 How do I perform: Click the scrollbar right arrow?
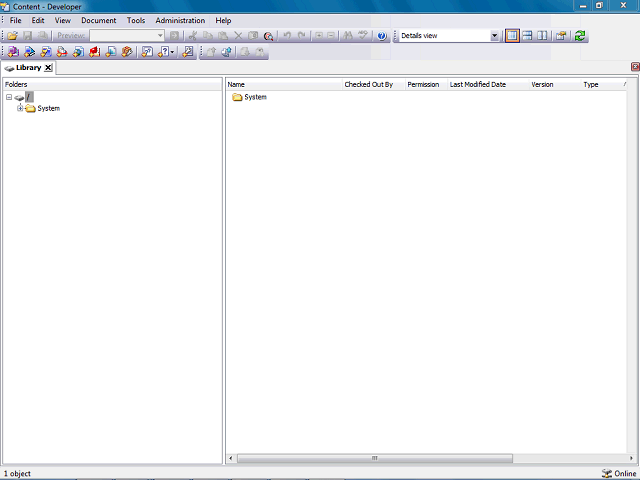point(631,458)
